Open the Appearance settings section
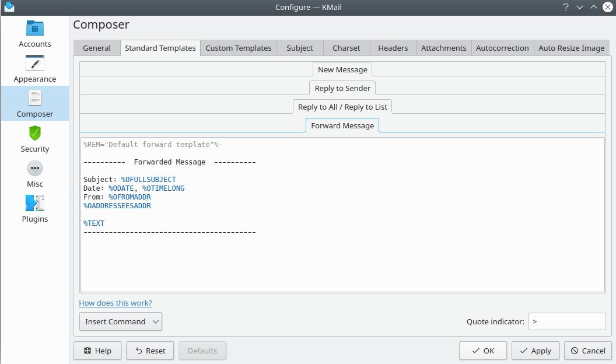The width and height of the screenshot is (616, 364). [35, 69]
